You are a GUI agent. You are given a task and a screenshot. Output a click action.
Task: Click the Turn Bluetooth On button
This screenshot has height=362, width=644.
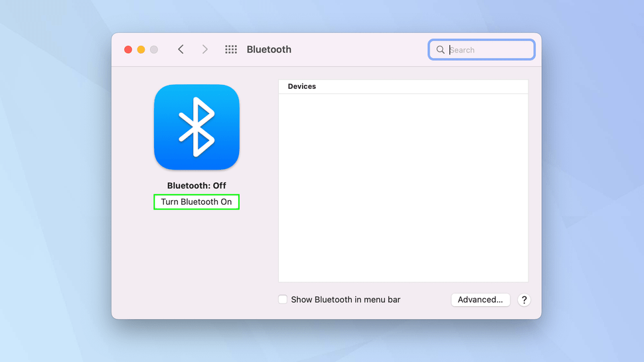[197, 202]
